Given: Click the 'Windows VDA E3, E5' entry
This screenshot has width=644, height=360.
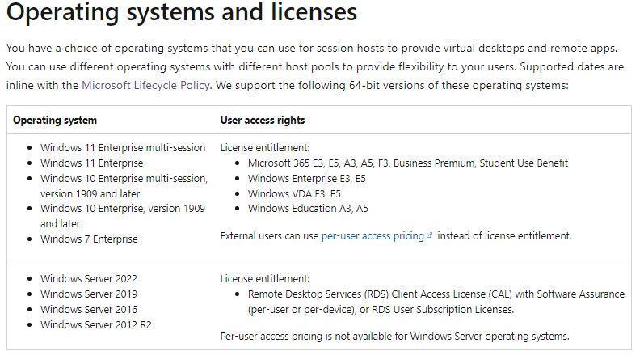Looking at the screenshot, I should [x=294, y=194].
